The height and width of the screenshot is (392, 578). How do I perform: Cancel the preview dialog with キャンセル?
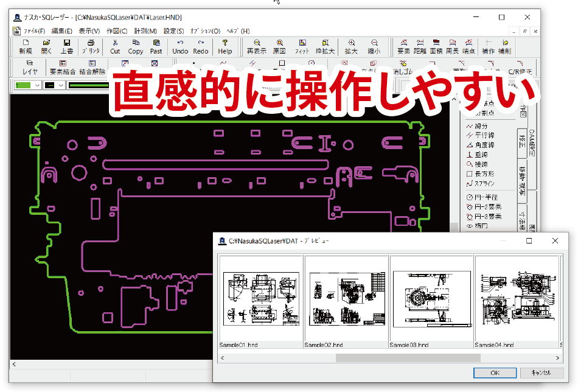coord(541,373)
